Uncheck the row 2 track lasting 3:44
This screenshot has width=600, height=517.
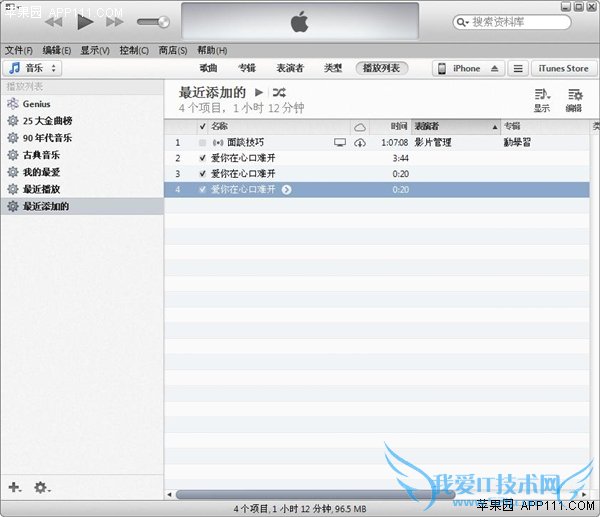(x=203, y=158)
